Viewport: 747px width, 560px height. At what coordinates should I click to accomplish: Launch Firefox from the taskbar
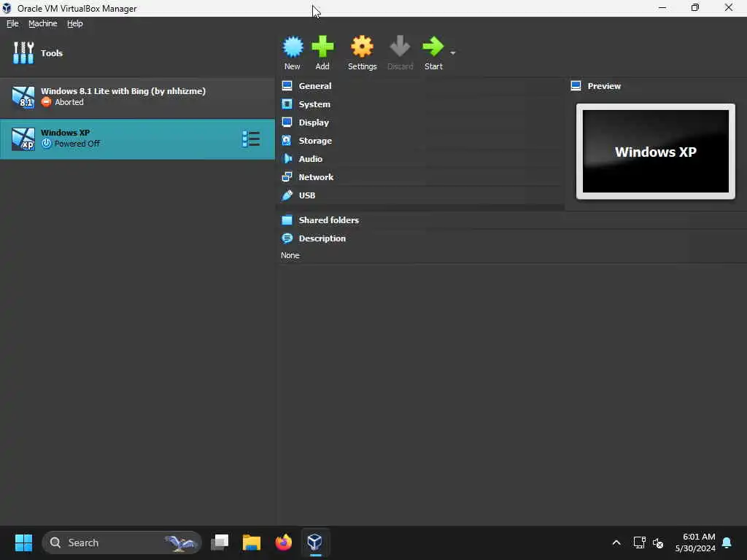[284, 542]
